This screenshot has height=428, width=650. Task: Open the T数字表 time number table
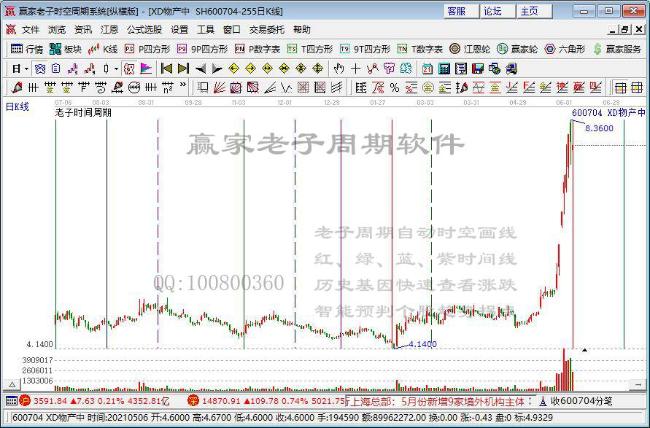pyautogui.click(x=420, y=49)
